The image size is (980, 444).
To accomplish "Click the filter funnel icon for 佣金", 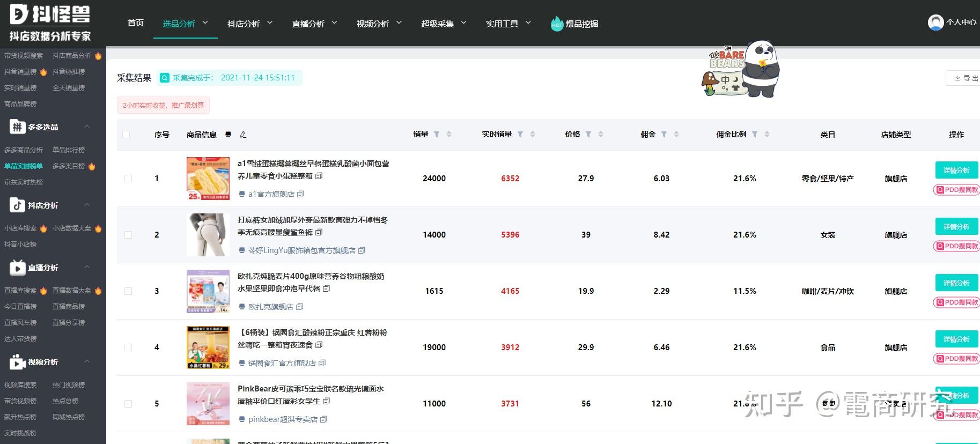I will pos(664,135).
